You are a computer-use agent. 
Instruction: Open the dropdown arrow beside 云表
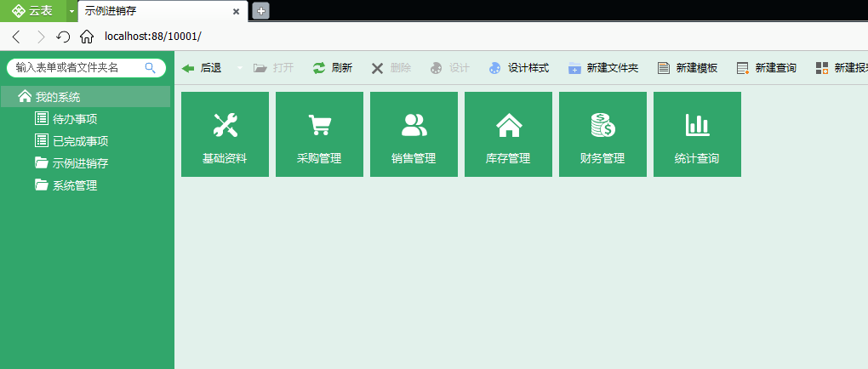pos(71,11)
